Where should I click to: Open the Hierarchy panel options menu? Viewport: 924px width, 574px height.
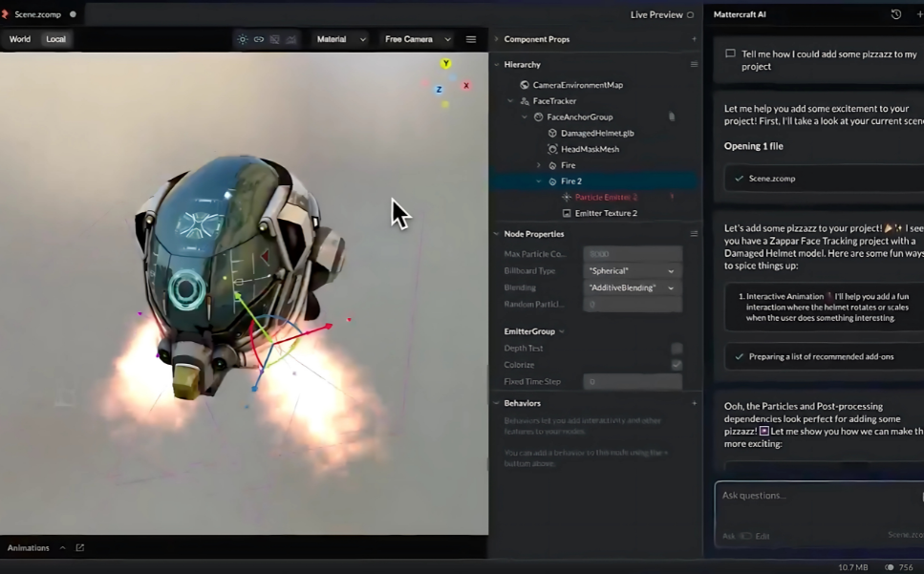[695, 64]
